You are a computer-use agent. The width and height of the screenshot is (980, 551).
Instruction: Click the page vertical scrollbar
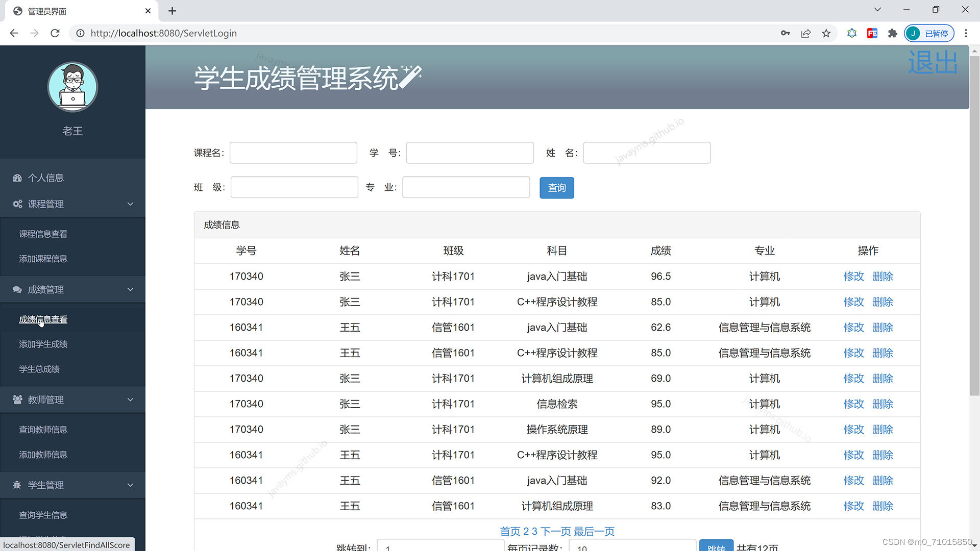pos(974,224)
